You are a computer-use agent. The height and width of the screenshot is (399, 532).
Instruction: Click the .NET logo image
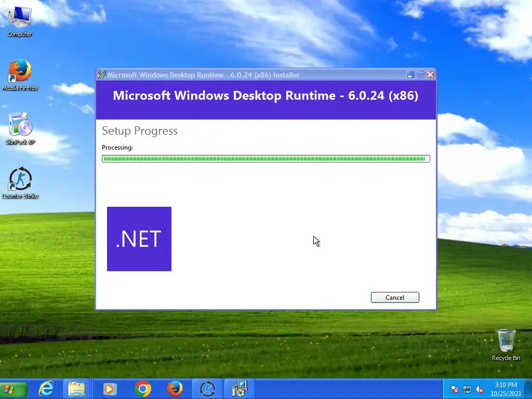point(139,239)
